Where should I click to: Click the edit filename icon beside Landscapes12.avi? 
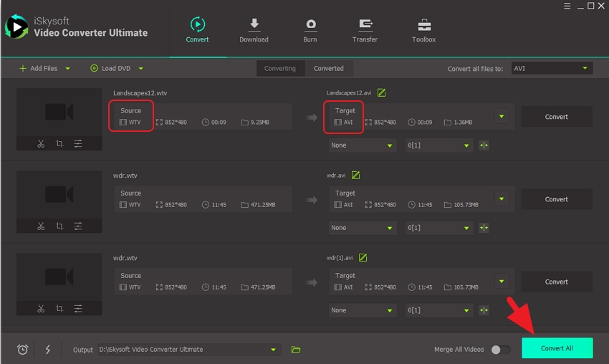(x=382, y=92)
